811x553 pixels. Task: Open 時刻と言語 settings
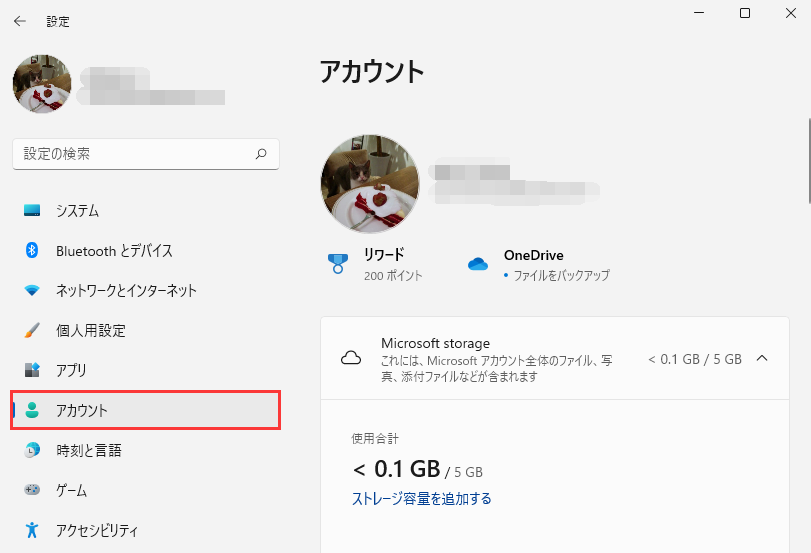[x=145, y=450]
